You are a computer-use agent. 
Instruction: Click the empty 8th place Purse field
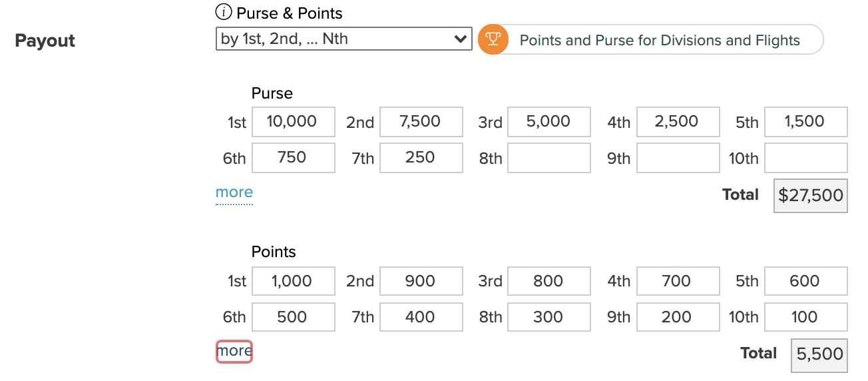(549, 158)
